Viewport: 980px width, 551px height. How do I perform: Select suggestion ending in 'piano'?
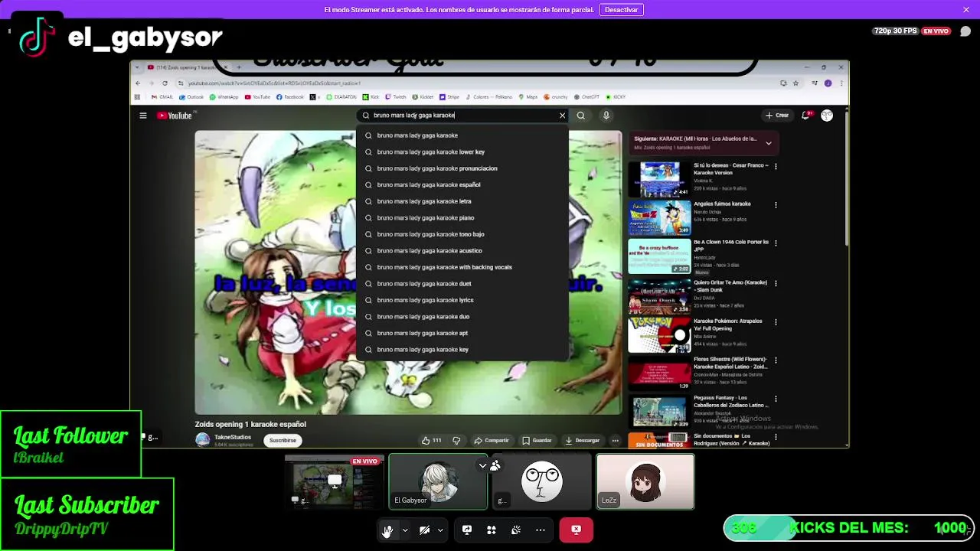(462, 217)
